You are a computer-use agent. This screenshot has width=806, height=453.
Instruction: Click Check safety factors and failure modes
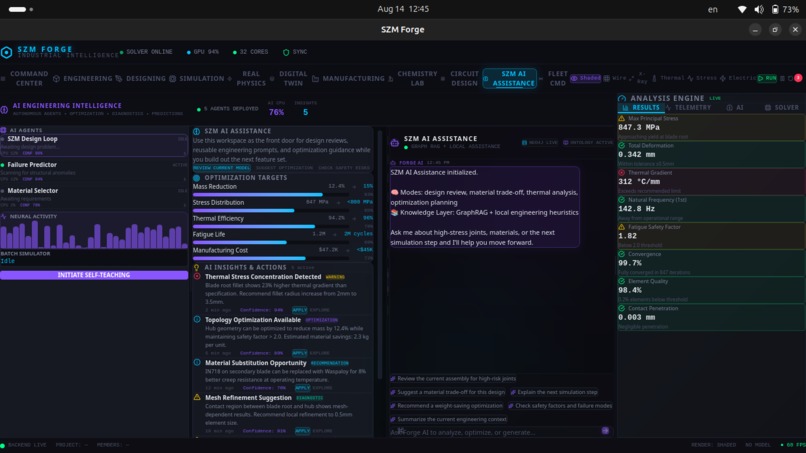560,406
